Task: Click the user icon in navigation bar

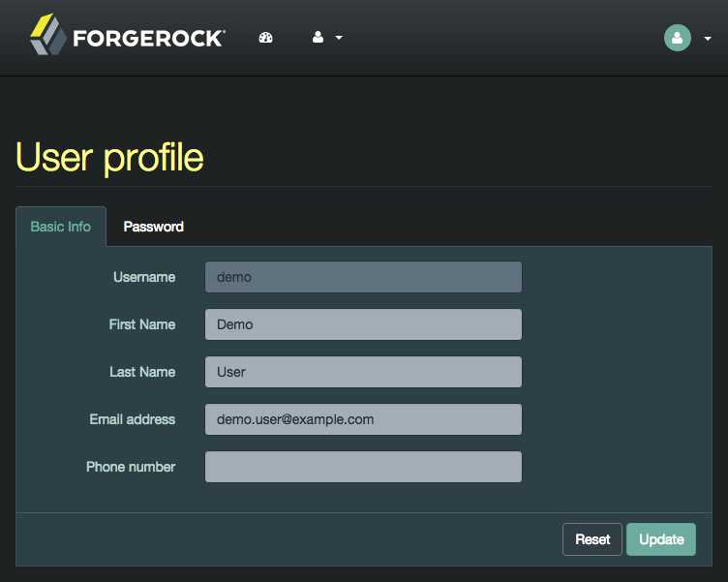Action: tap(318, 37)
